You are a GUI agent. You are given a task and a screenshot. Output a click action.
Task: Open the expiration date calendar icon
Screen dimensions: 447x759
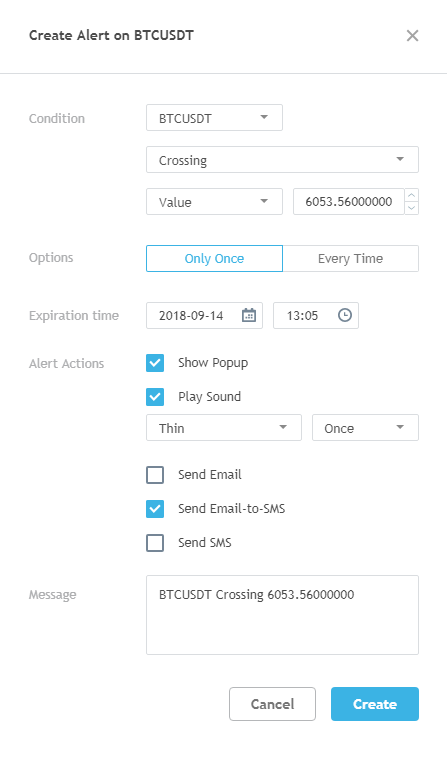pos(249,316)
